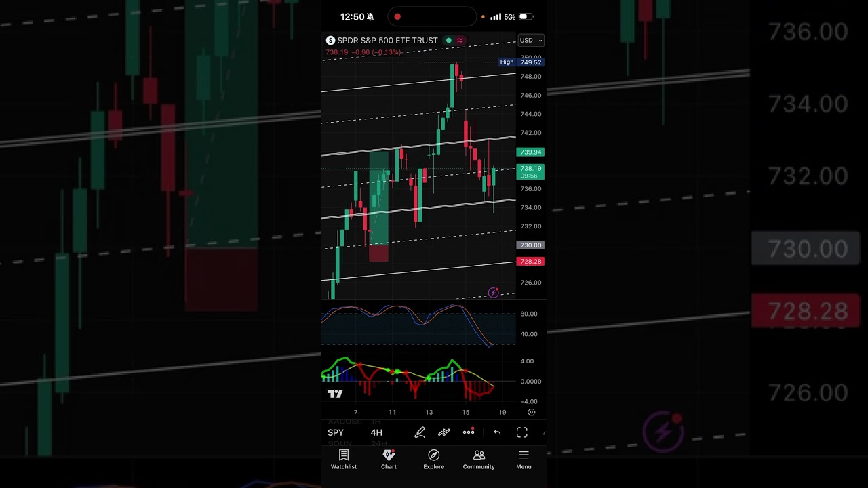Tap the 4.00 MACD scale value
This screenshot has width=868, height=488.
tap(528, 361)
